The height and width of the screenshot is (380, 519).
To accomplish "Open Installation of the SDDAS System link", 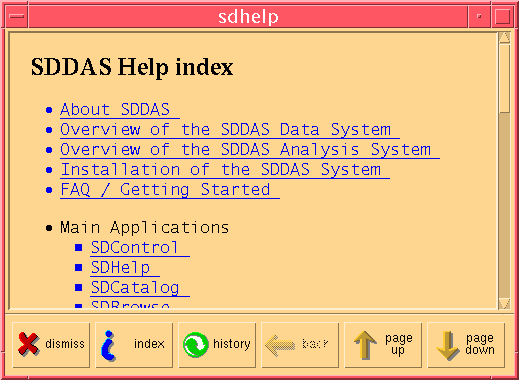I will [225, 170].
